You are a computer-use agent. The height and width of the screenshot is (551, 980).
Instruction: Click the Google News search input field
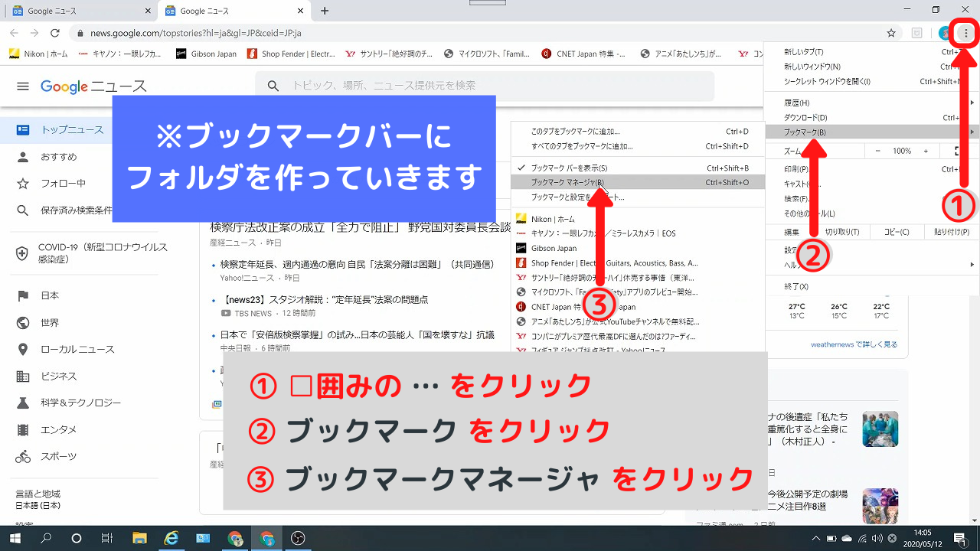(485, 86)
